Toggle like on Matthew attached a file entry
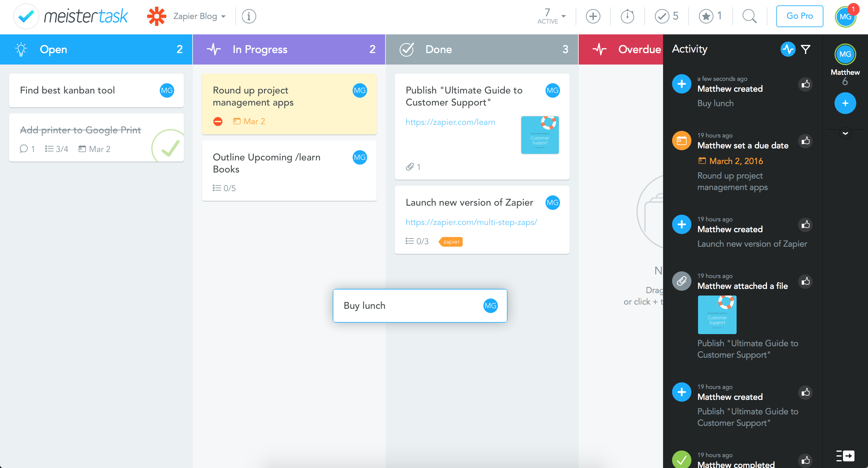This screenshot has height=468, width=868. [x=805, y=281]
